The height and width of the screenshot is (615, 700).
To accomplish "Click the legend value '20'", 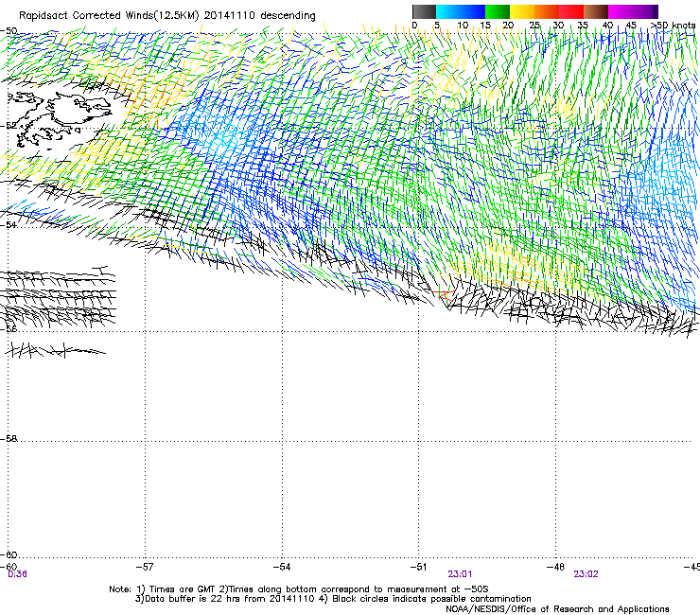I will [508, 25].
